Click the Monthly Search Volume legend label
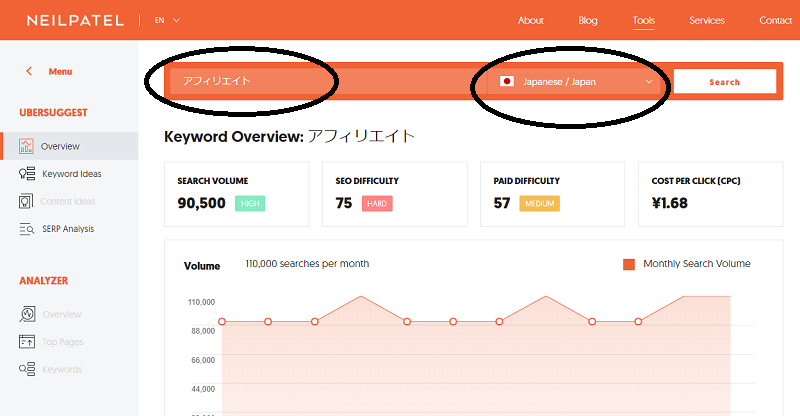Viewport: 800px width, 416px height. pyautogui.click(x=697, y=264)
